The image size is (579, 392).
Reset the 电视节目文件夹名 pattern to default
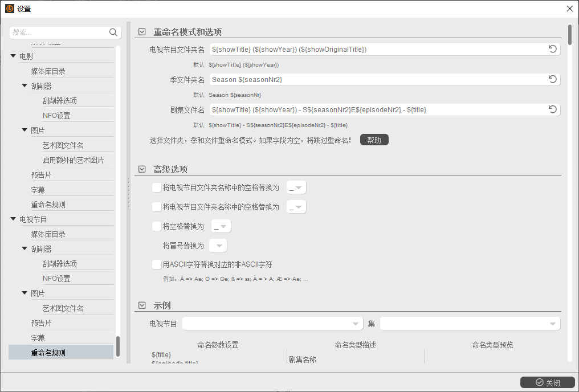pyautogui.click(x=552, y=49)
